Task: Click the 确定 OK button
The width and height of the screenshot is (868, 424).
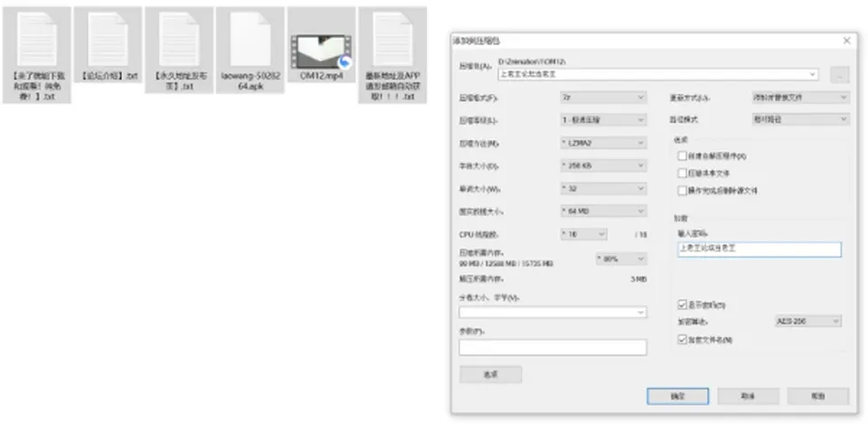Action: [x=677, y=396]
